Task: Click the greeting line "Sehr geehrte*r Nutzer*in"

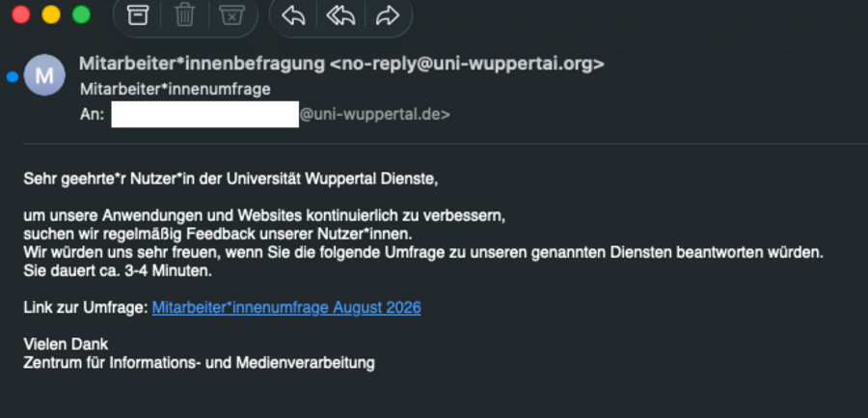Action: (103, 180)
